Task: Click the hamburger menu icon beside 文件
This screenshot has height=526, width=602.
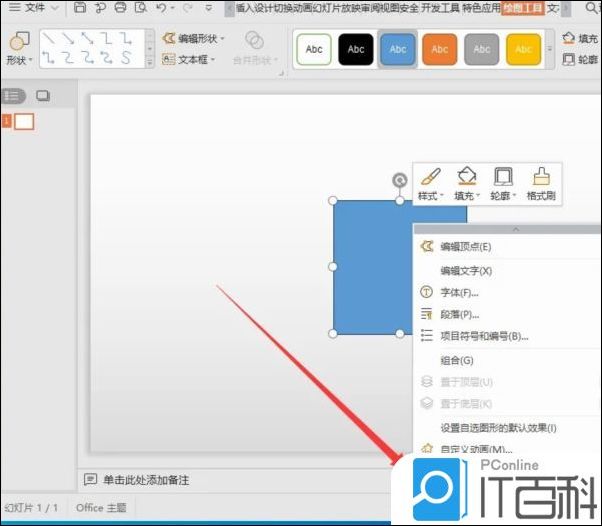Action: pyautogui.click(x=14, y=7)
